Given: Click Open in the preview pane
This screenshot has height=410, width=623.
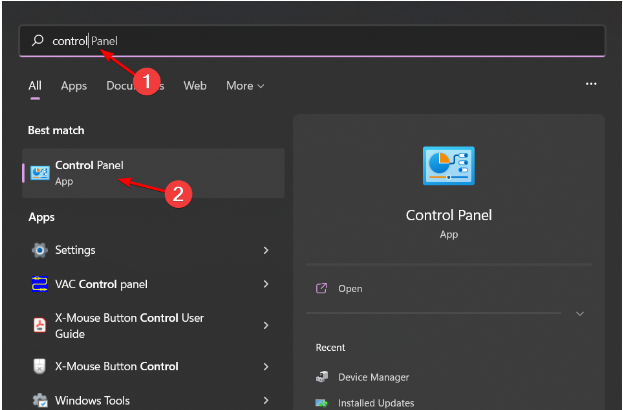Looking at the screenshot, I should coord(350,288).
